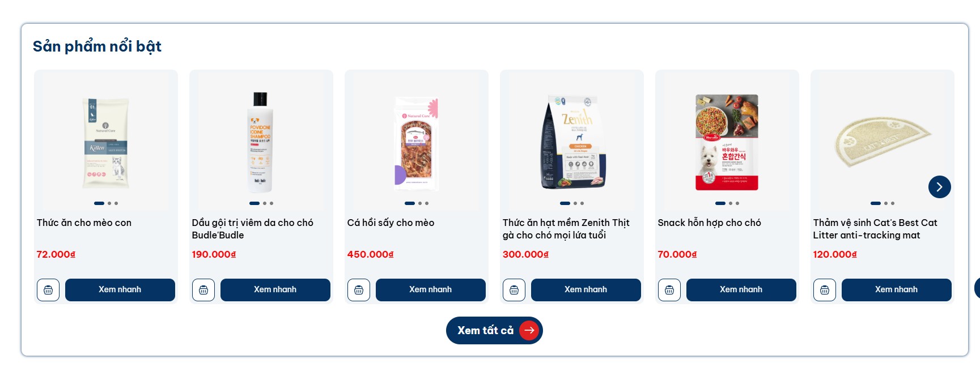
Task: Quick view Snack hỗn hợp cho chó
Action: tap(741, 290)
